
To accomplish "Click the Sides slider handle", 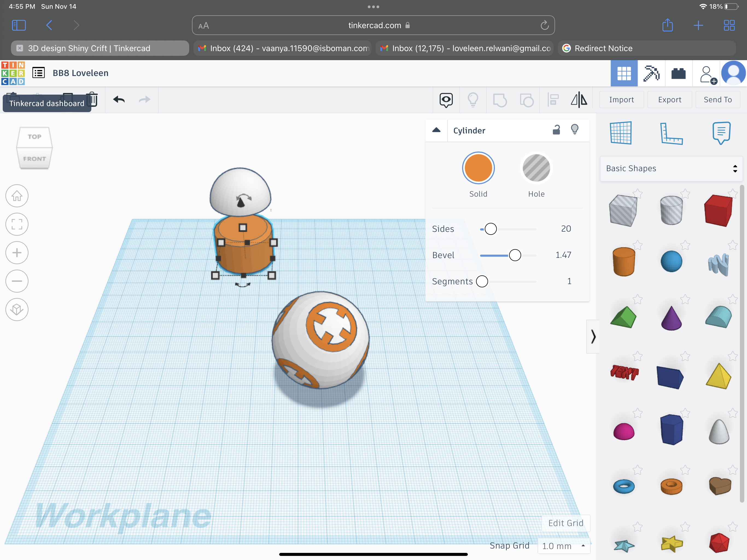I will click(490, 229).
